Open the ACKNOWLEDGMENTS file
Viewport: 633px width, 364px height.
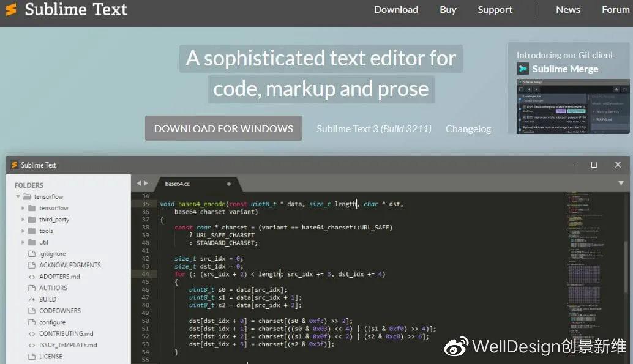[69, 265]
